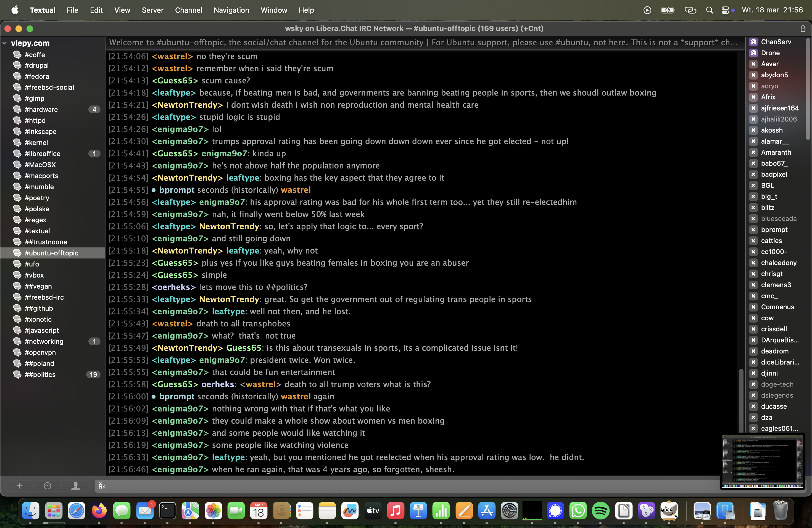Open the Terminal app in the Dock
Viewport: 812px width, 528px height.
click(168, 510)
